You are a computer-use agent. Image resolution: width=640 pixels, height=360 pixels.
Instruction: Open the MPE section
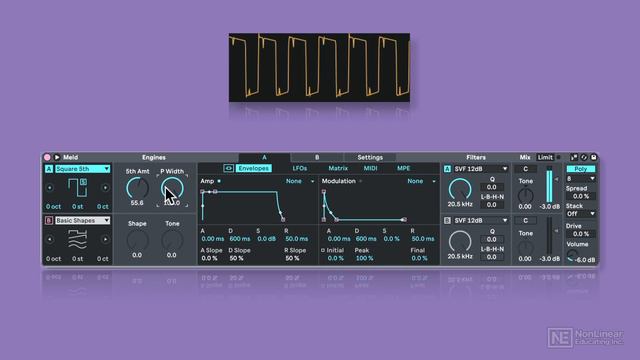(x=403, y=168)
